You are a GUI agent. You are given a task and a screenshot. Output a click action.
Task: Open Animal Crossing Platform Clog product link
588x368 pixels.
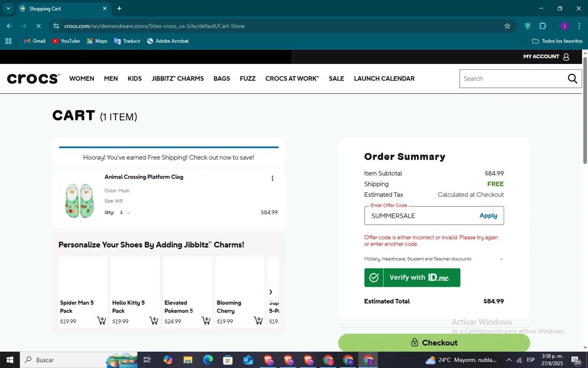tap(144, 177)
